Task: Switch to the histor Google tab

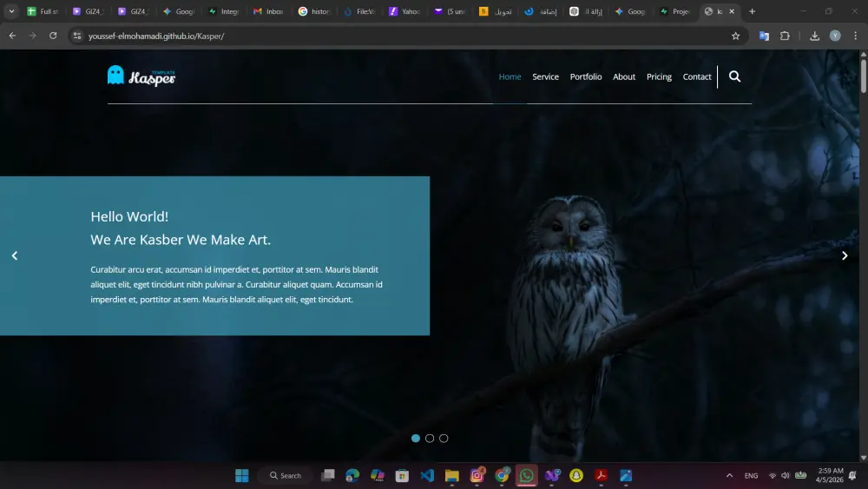Action: 314,11
